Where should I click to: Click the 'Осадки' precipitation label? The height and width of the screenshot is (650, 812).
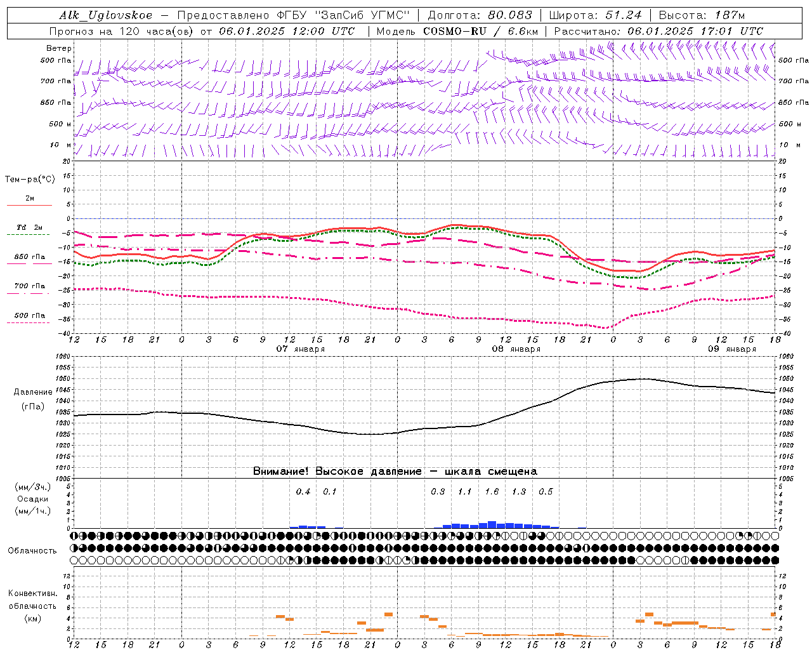33,499
